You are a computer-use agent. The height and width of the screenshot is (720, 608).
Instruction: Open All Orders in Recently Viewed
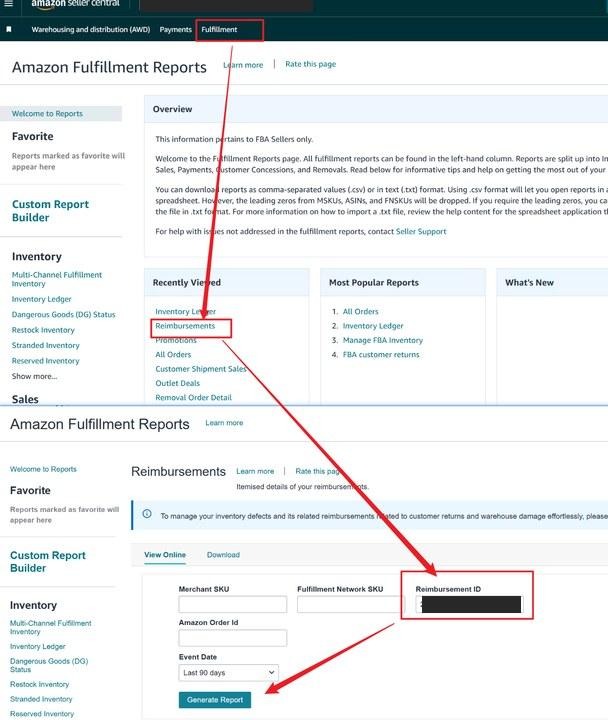coord(173,354)
